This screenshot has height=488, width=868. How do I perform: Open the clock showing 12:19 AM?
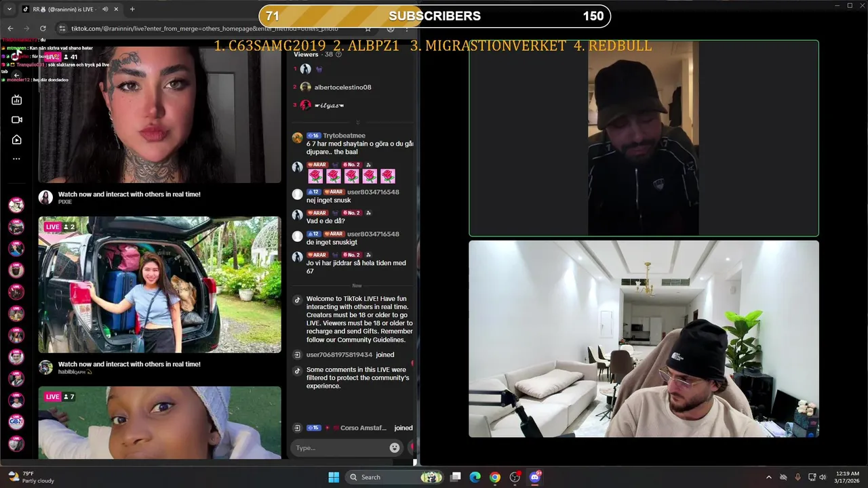[848, 477]
